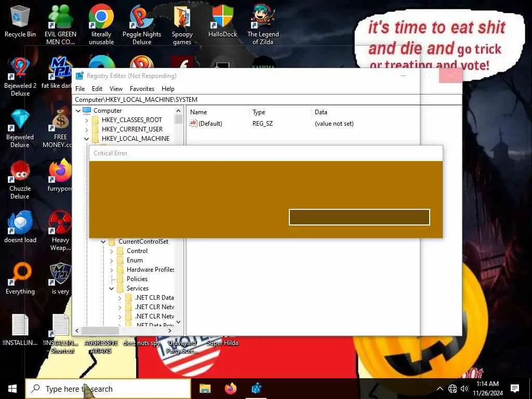Open the Favorites menu
The width and height of the screenshot is (532, 399).
coord(142,88)
